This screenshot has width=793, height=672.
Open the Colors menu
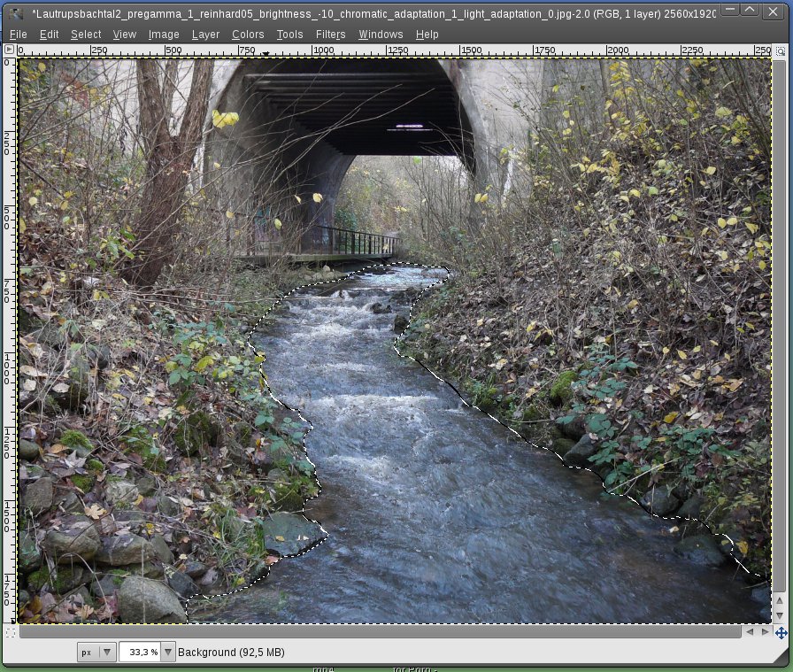point(248,35)
